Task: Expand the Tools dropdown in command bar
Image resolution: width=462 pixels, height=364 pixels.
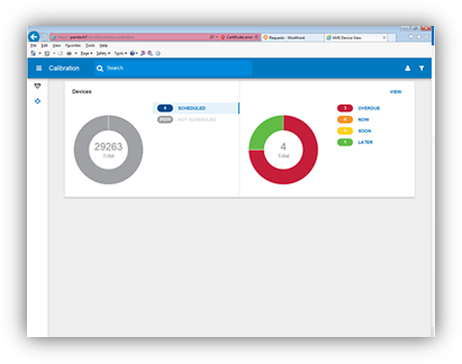Action: 120,53
